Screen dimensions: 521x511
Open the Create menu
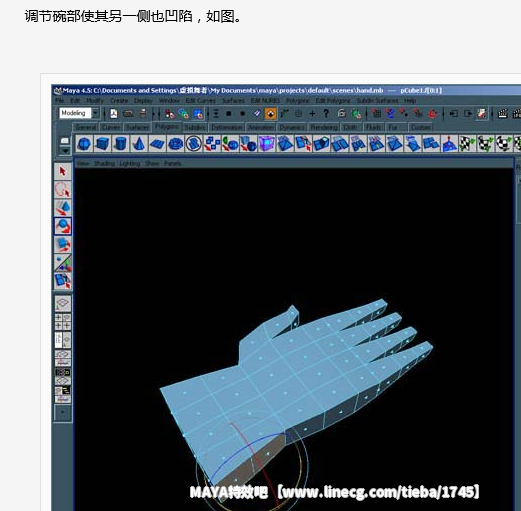click(119, 100)
